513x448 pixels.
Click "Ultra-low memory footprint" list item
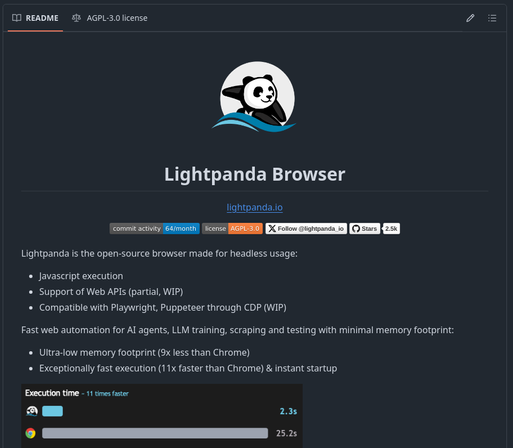(144, 353)
